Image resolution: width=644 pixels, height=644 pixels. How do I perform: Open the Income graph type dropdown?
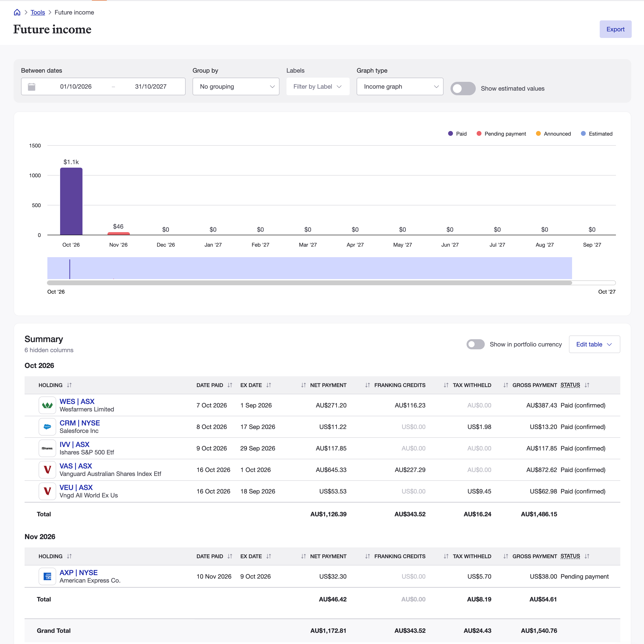[400, 86]
